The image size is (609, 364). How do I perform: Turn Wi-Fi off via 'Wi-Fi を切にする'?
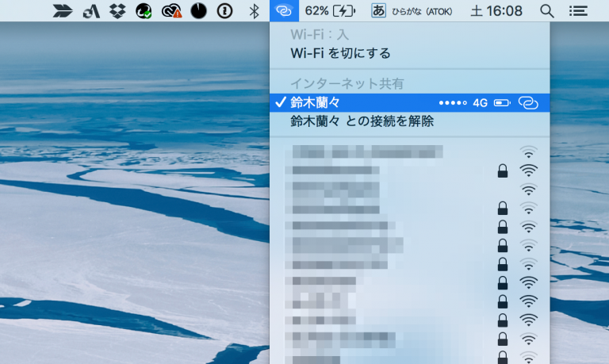click(341, 53)
